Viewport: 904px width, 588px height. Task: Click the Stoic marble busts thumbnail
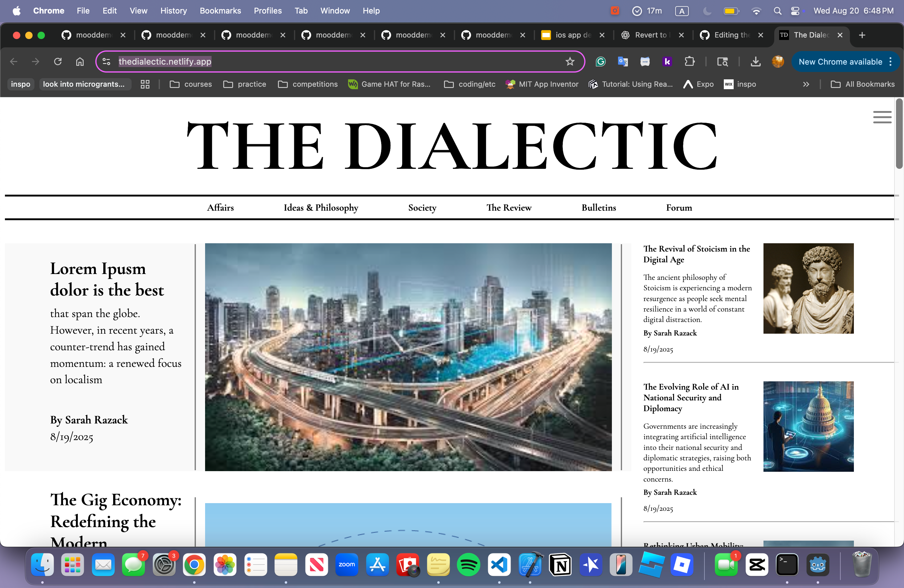pos(808,288)
